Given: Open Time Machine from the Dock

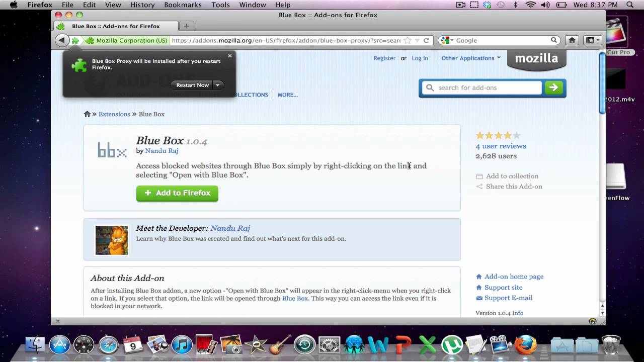Looking at the screenshot, I should 304,345.
